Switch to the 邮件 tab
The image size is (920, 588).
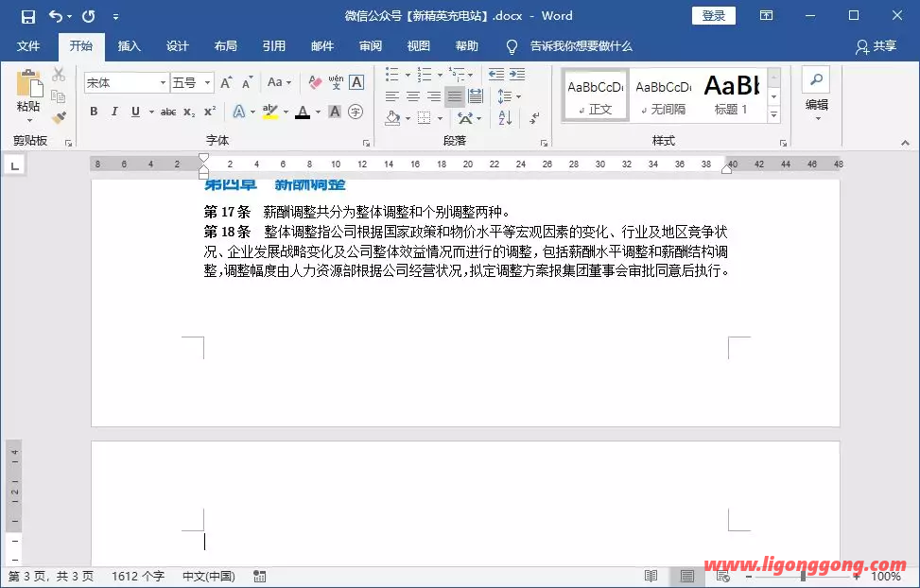pyautogui.click(x=322, y=45)
